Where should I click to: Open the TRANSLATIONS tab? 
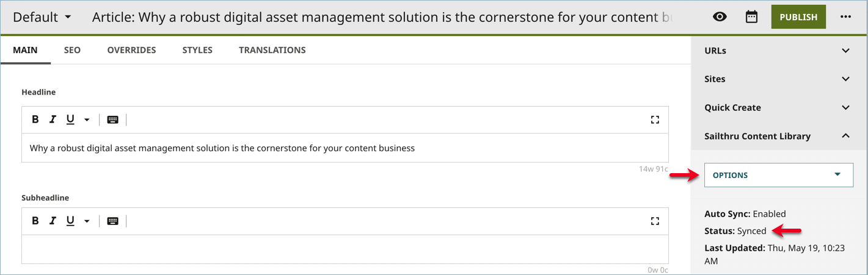pos(272,50)
